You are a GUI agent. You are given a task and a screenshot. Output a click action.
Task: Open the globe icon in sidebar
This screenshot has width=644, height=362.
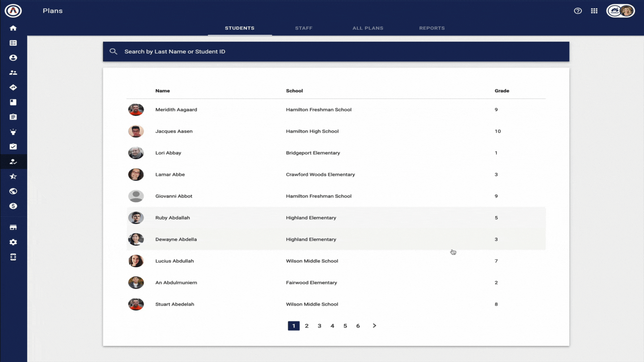coord(13,191)
